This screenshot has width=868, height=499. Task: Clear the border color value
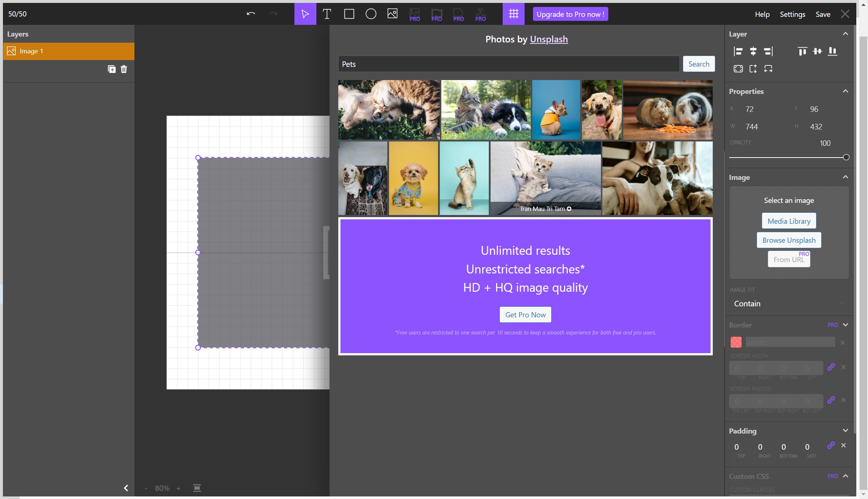[x=842, y=343]
